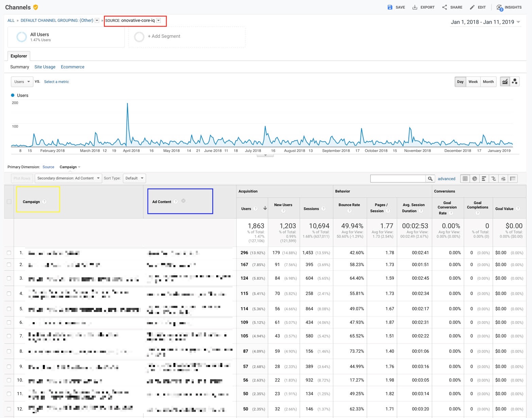532x418 pixels.
Task: Open help icon under New Users
Action: tap(283, 211)
